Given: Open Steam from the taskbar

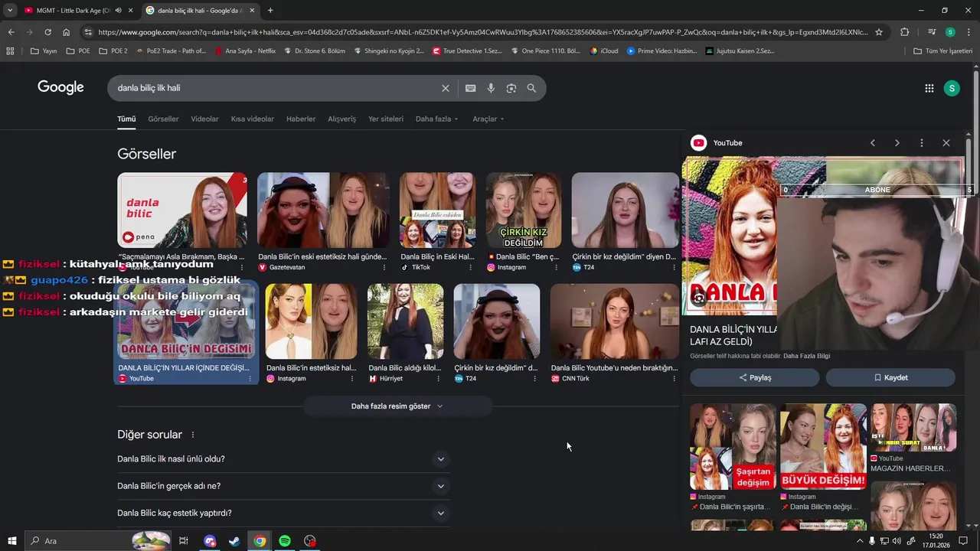Looking at the screenshot, I should tap(234, 541).
